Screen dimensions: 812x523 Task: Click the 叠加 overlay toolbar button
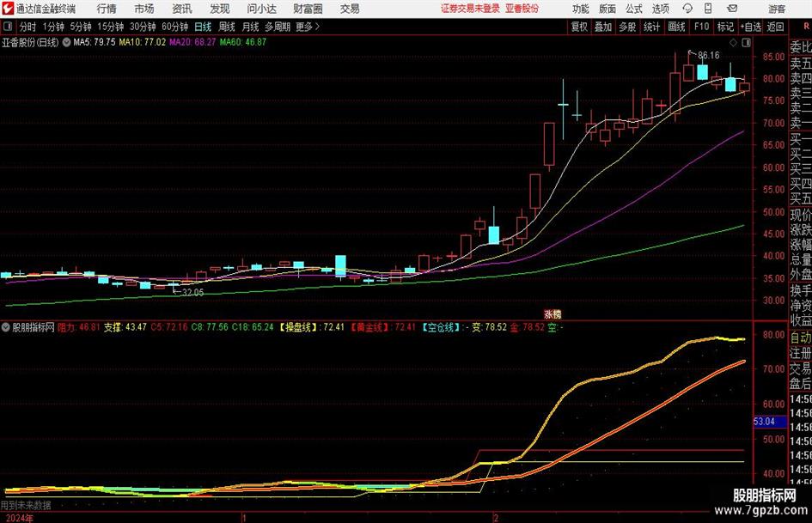coord(603,27)
